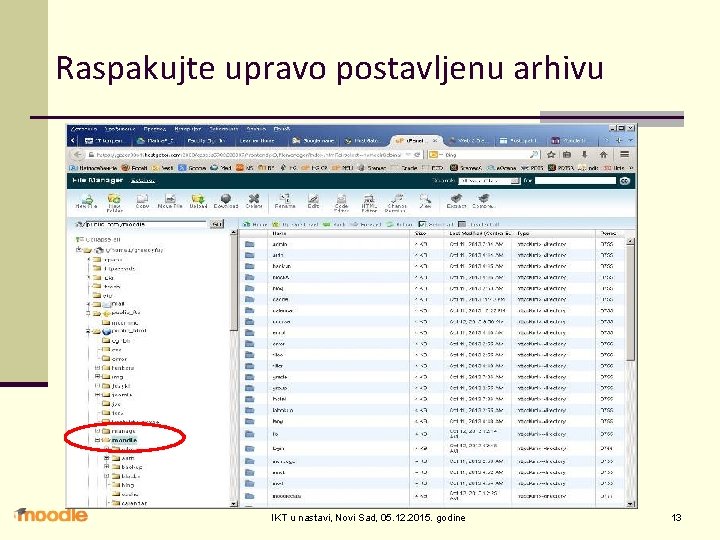Click the Compress toolbar icon
Viewport: 720px width, 540px height.
(x=483, y=202)
